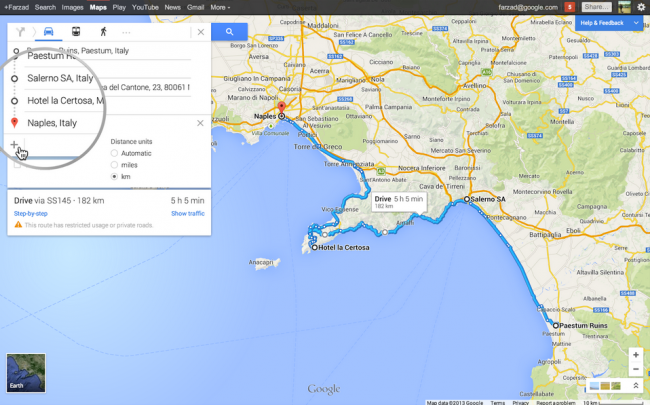Switch to public transit mode icon
The height and width of the screenshot is (405, 650).
click(x=76, y=32)
